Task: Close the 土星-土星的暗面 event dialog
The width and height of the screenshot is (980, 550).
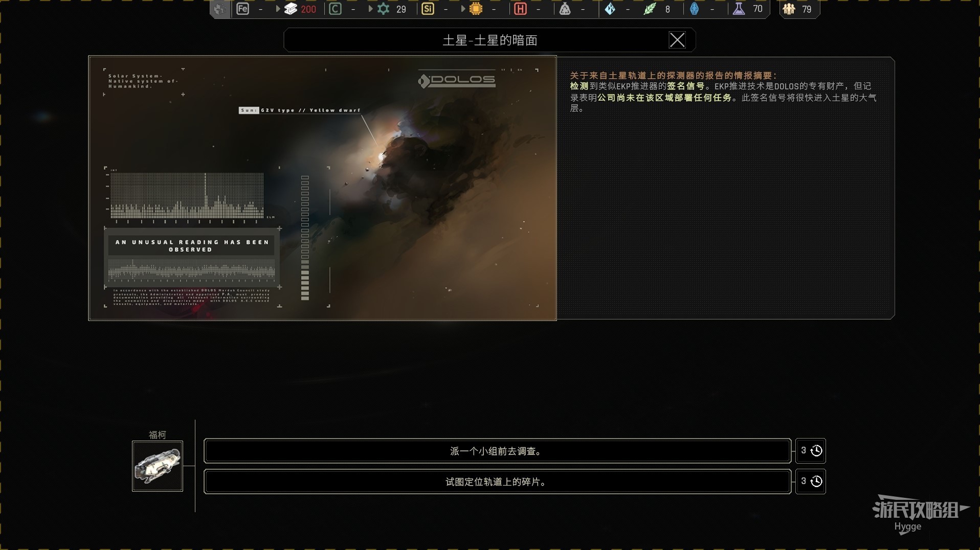Action: click(677, 40)
